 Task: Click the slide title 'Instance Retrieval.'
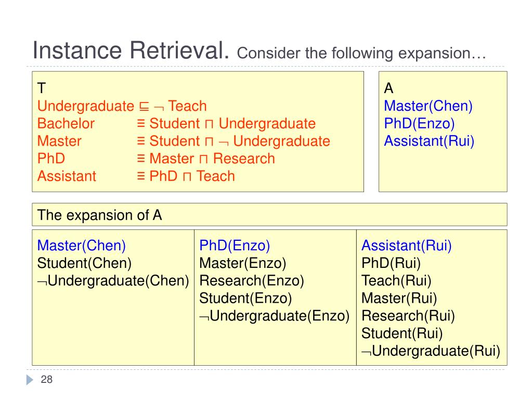[x=131, y=50]
